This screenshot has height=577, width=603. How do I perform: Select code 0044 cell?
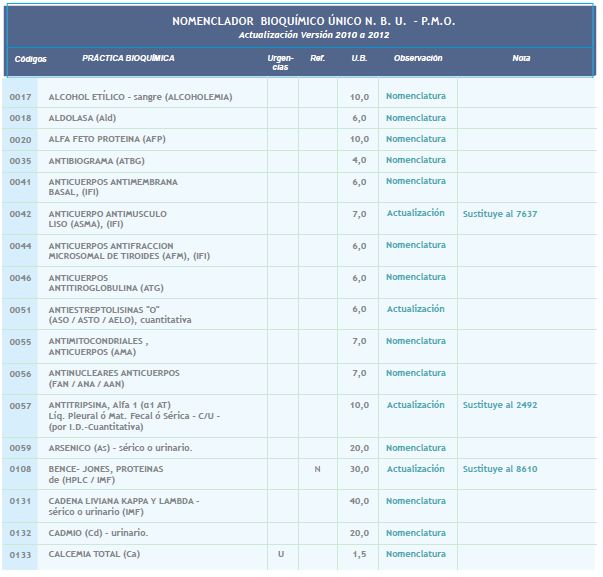click(20, 246)
